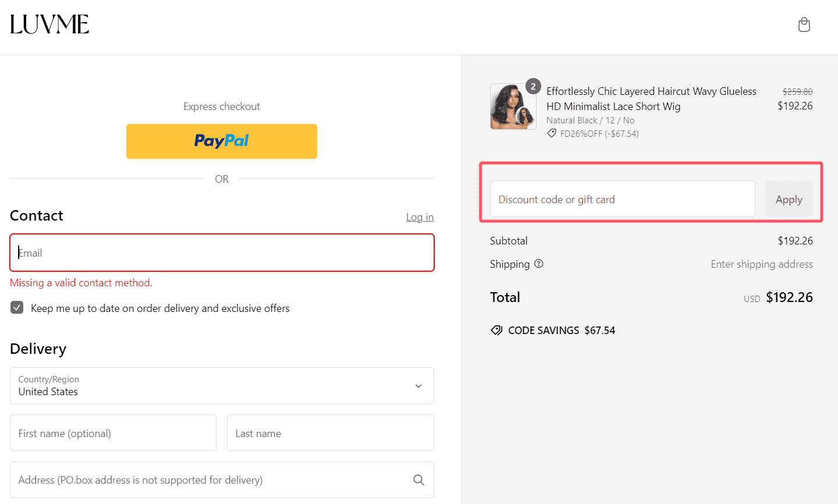The width and height of the screenshot is (838, 504).
Task: Click the Address input field
Action: tap(222, 480)
